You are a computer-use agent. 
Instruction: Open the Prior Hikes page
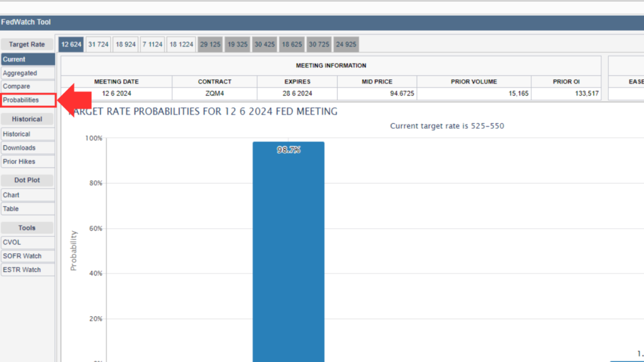tap(28, 162)
